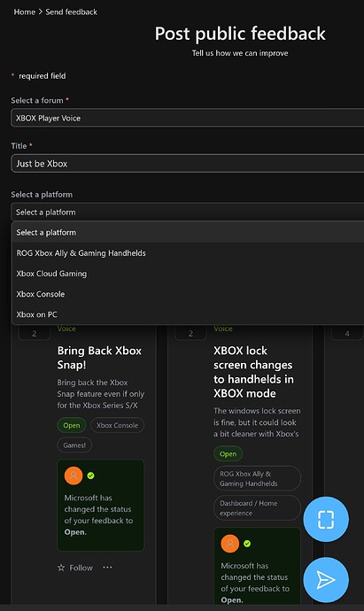This screenshot has width=364, height=611.
Task: Select ROG Xbox Ally & Gaming Handhelds option
Action: coord(189,253)
